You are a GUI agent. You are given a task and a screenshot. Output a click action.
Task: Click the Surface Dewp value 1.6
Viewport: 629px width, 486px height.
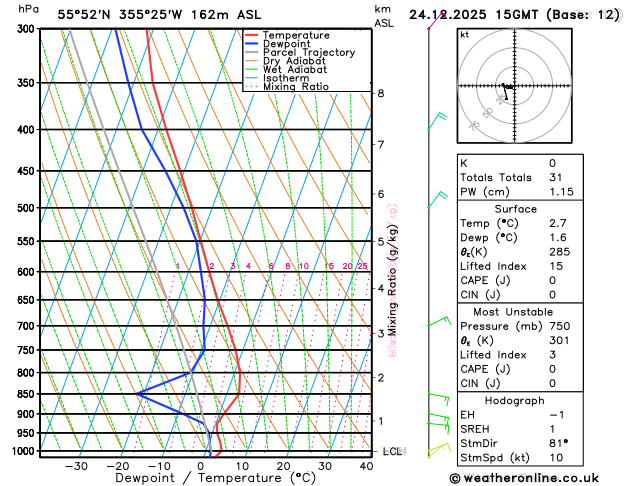[558, 238]
